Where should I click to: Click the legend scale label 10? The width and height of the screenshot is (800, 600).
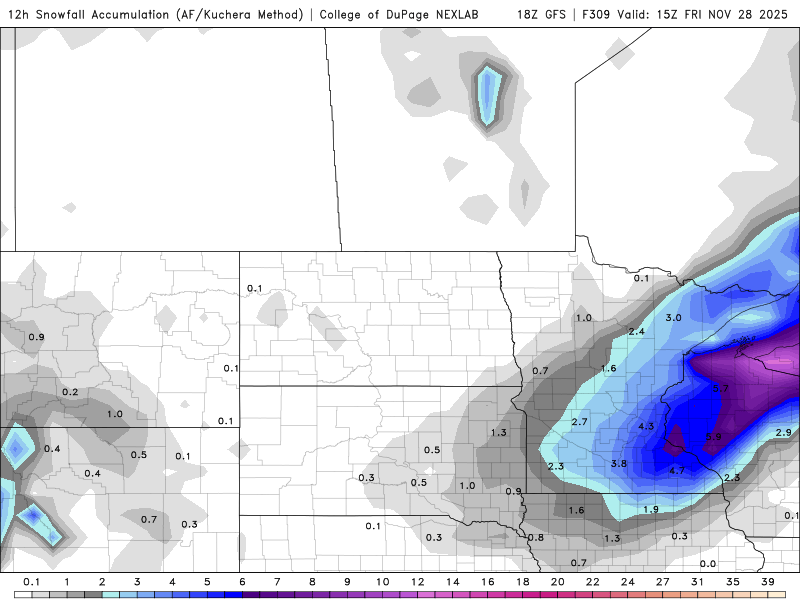383,582
